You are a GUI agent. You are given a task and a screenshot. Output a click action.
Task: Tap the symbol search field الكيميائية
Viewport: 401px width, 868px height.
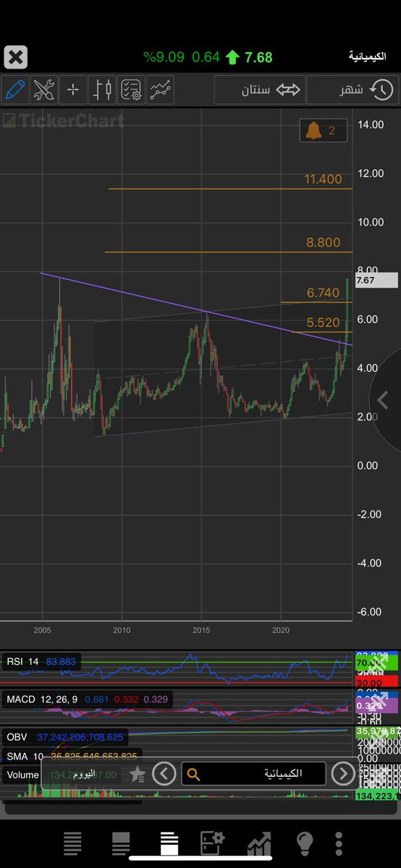point(253,774)
